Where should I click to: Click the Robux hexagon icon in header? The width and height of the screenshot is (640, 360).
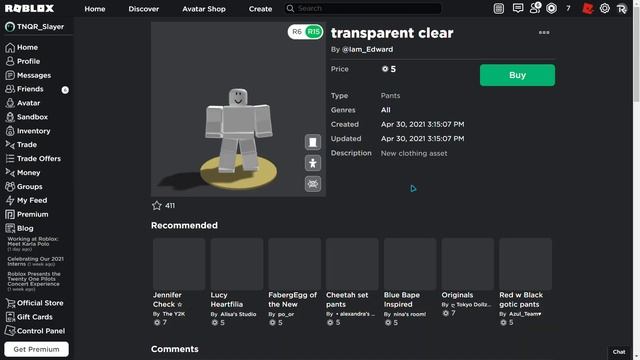(x=551, y=9)
